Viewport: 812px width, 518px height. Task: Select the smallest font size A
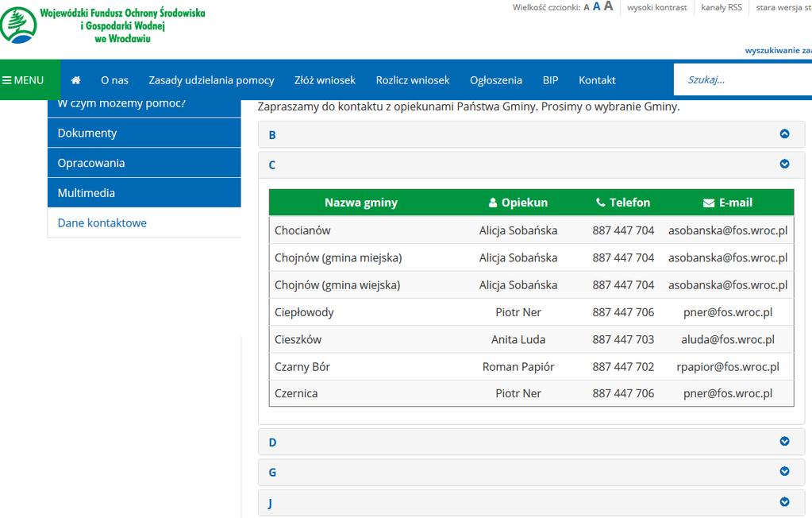587,8
